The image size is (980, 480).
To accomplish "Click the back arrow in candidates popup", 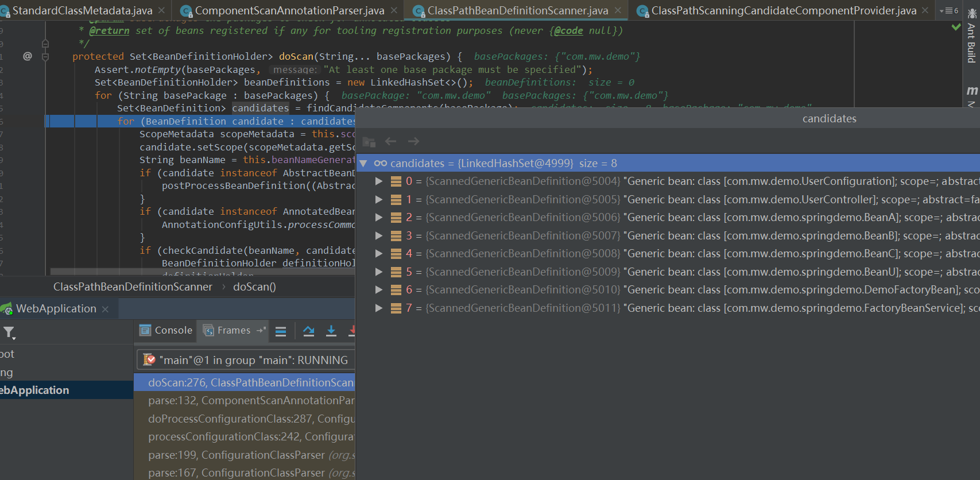I will coord(391,141).
